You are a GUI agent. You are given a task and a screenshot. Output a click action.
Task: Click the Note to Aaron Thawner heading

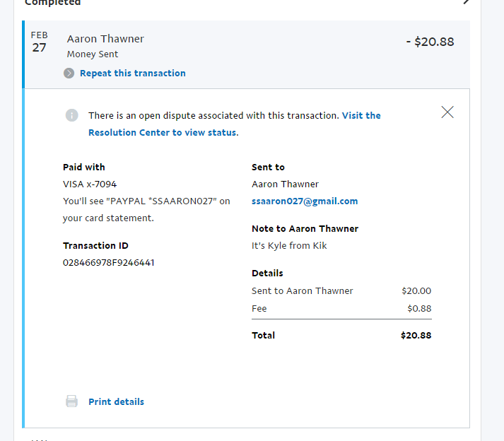point(305,228)
